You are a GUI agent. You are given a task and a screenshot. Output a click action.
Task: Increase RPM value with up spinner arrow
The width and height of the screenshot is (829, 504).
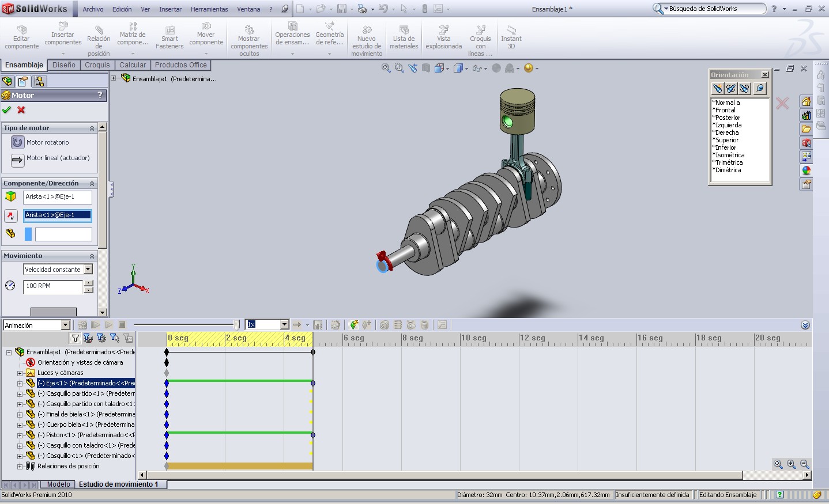[x=88, y=283]
